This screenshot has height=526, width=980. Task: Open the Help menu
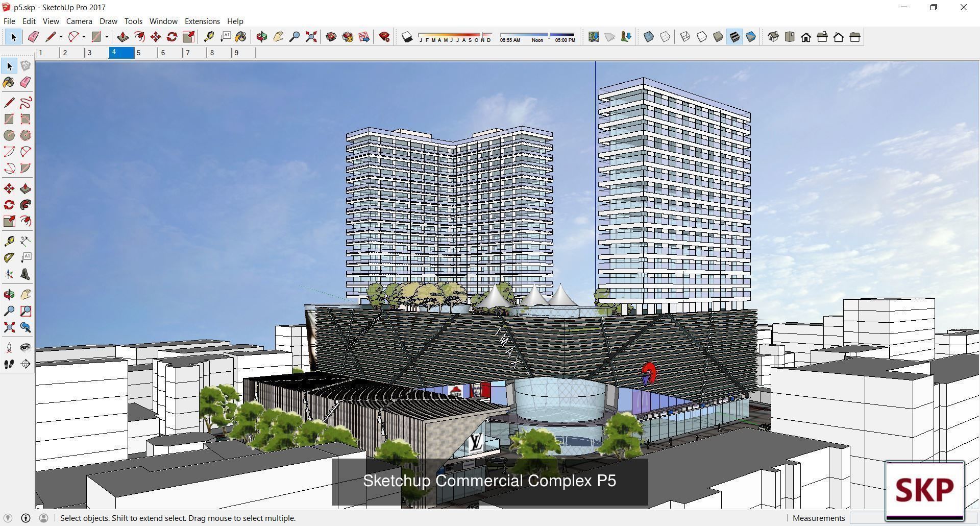click(x=235, y=21)
